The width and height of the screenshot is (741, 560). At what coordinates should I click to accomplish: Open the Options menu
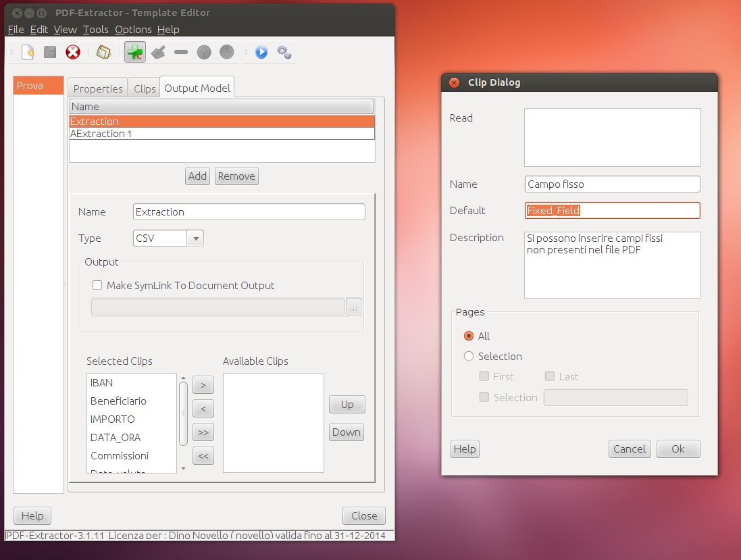coord(133,29)
